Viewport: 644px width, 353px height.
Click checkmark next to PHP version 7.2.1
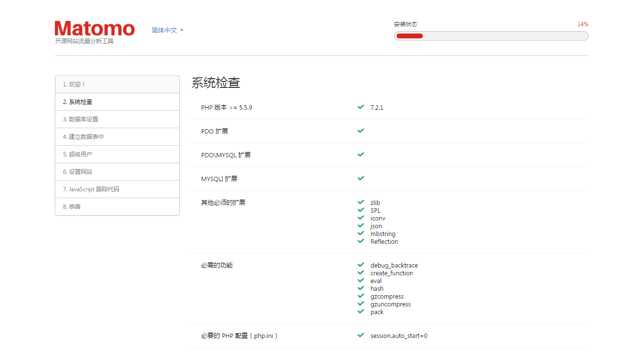[x=361, y=107]
